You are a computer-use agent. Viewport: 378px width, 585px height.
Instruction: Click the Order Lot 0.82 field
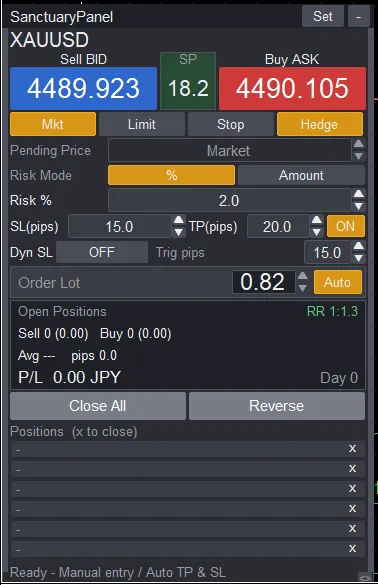[263, 282]
